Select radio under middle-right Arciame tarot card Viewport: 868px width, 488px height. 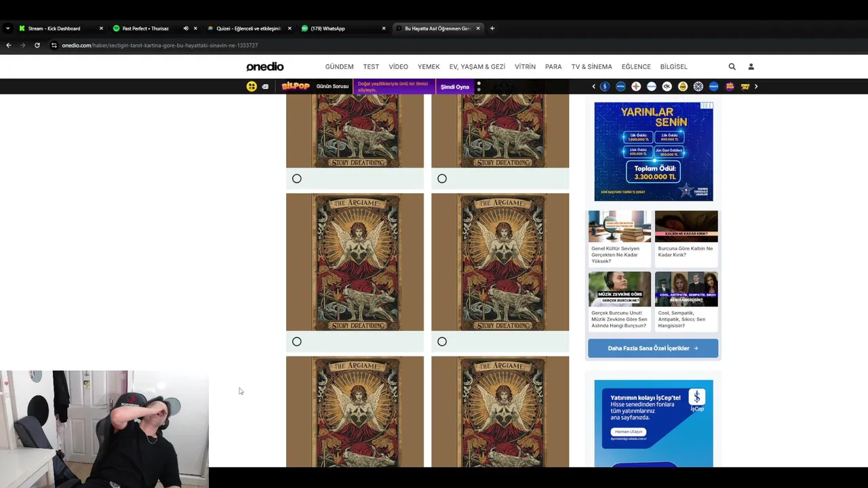click(442, 342)
